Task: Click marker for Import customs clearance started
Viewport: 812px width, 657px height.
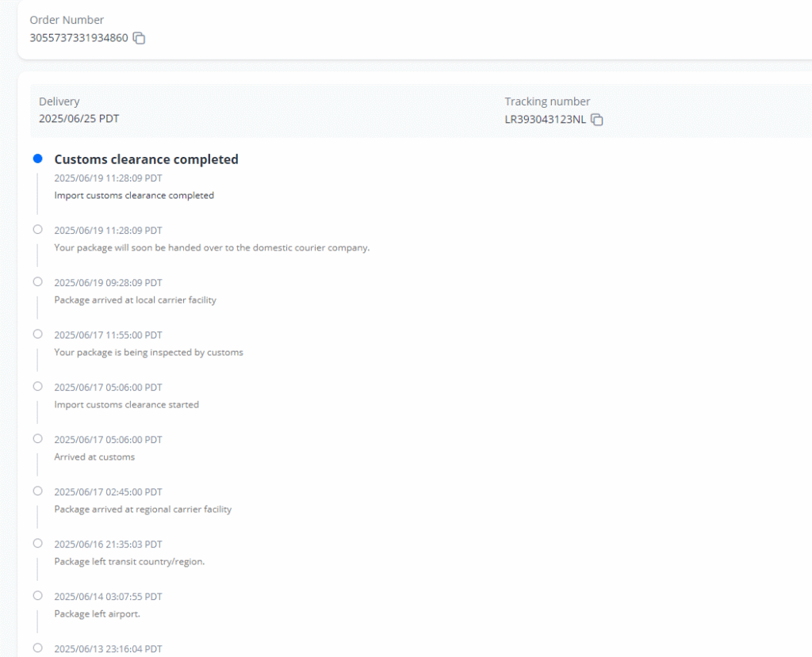Action: pos(37,386)
